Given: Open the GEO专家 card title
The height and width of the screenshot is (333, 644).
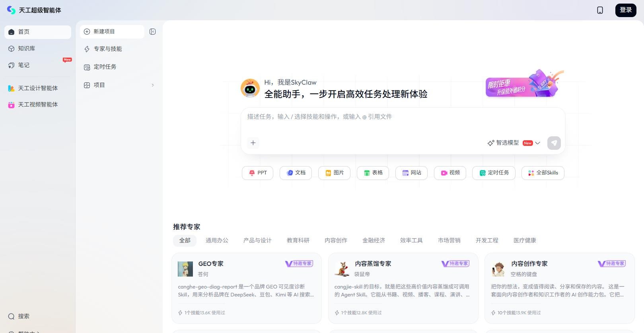Looking at the screenshot, I should point(211,264).
